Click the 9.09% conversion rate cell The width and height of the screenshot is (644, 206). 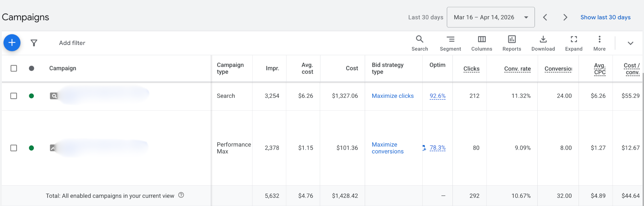tap(523, 148)
